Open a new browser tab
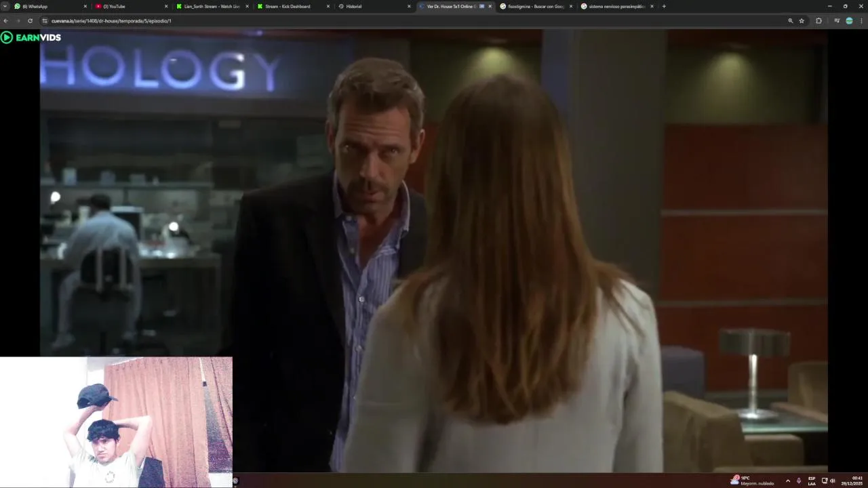This screenshot has height=488, width=868. [664, 6]
